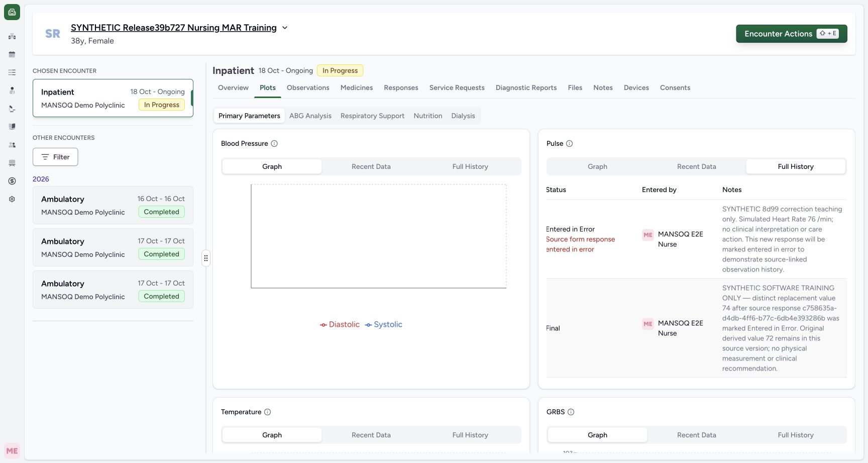The height and width of the screenshot is (463, 868).
Task: Select Primary Parameters sub-tab
Action: pyautogui.click(x=249, y=116)
